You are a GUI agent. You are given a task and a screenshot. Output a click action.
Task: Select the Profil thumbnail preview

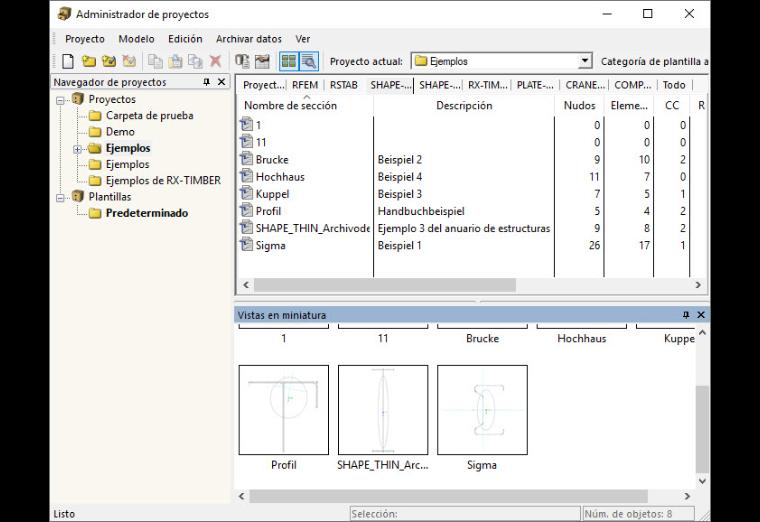click(x=284, y=410)
